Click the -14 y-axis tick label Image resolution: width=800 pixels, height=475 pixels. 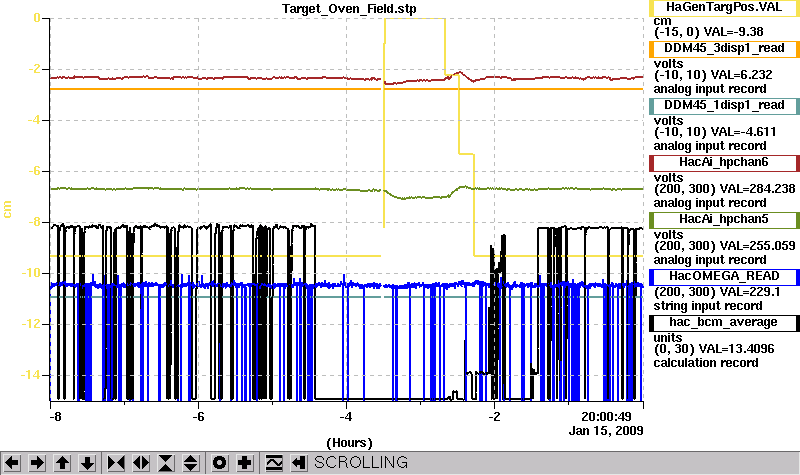click(x=30, y=375)
